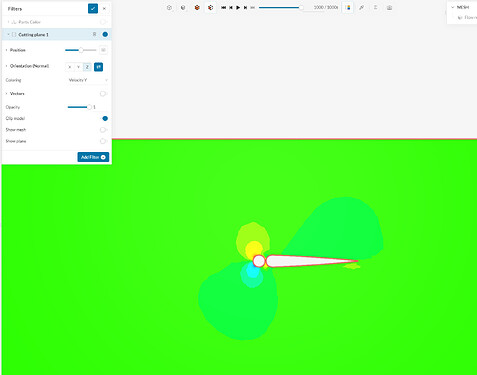
Task: Delete Cutting plane 1 with trash icon
Action: click(94, 34)
